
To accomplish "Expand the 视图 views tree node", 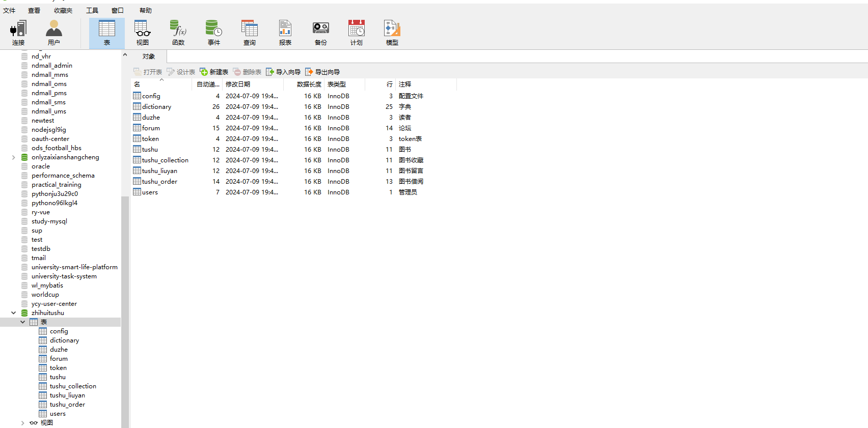I will pyautogui.click(x=23, y=423).
